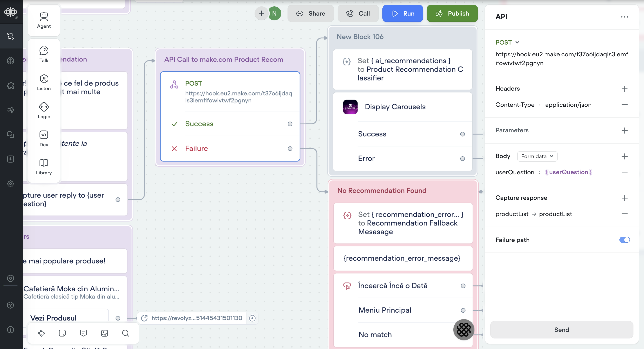
Task: Click the No Recommendation Found block title
Action: click(382, 190)
